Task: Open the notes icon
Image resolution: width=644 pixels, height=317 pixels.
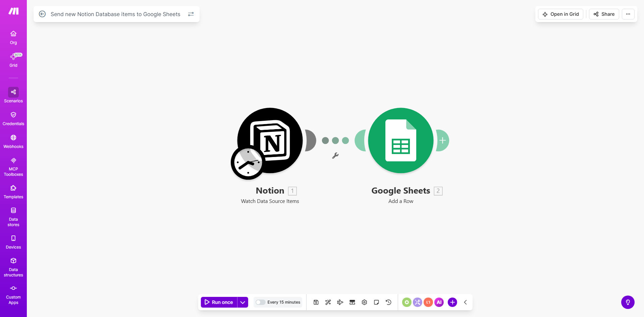Action: coord(376,302)
